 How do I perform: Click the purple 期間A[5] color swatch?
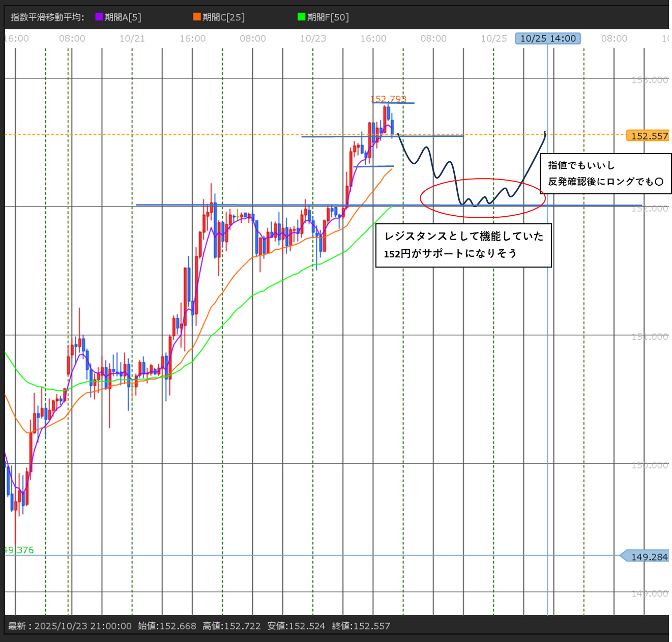pyautogui.click(x=99, y=17)
